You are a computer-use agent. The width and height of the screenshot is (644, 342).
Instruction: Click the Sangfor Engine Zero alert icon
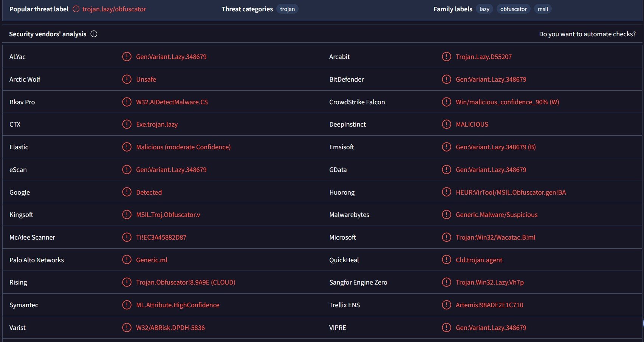pos(446,282)
